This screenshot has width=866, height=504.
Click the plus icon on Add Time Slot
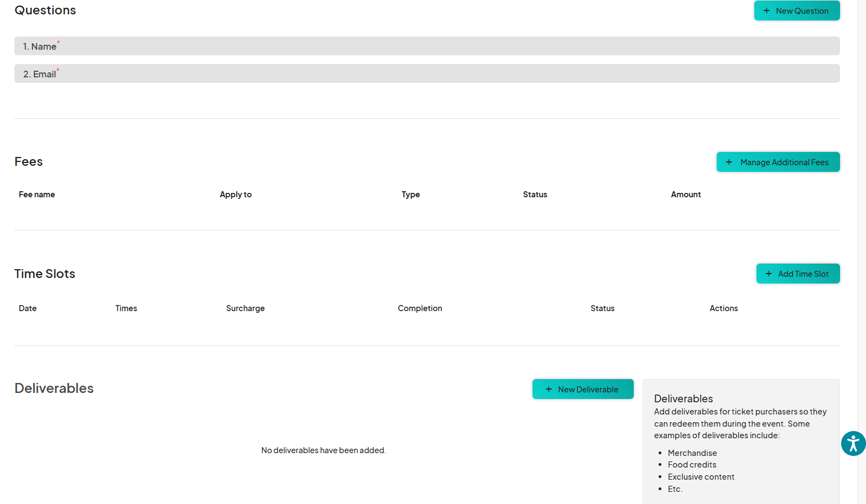pyautogui.click(x=769, y=274)
